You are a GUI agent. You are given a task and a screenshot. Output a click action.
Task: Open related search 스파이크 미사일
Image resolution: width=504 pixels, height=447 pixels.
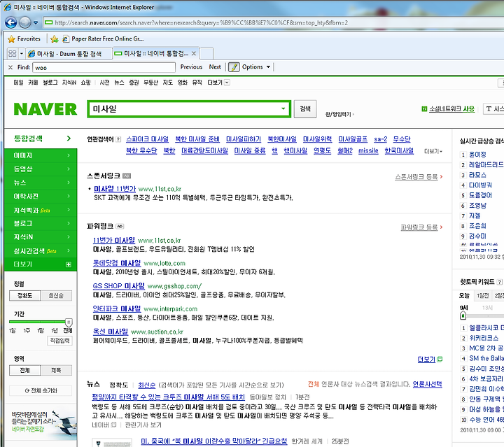pyautogui.click(x=147, y=139)
